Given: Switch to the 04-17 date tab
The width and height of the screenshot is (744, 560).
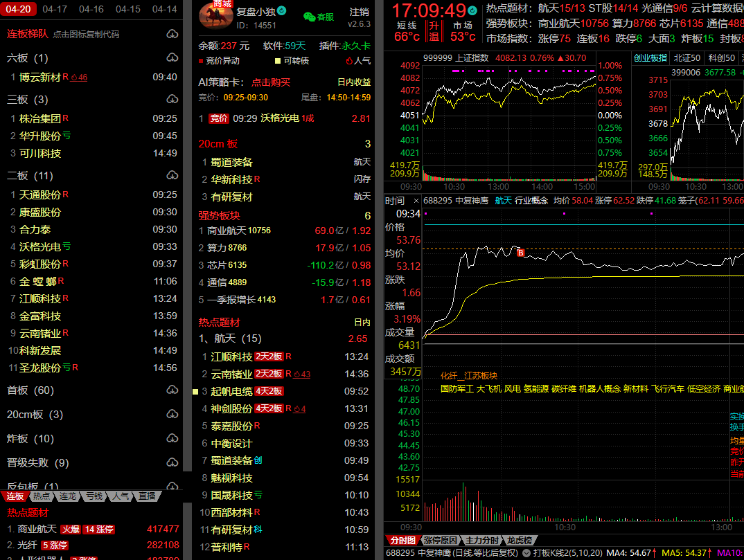Looking at the screenshot, I should pyautogui.click(x=55, y=9).
